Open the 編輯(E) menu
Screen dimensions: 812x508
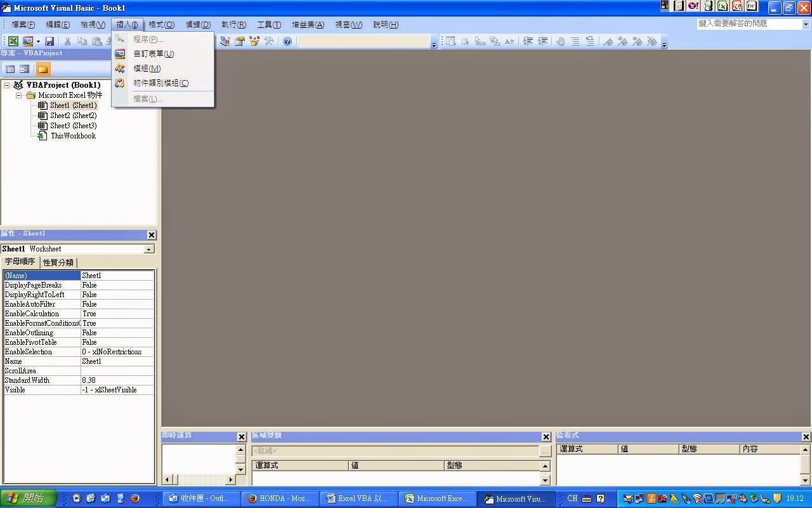pos(58,25)
